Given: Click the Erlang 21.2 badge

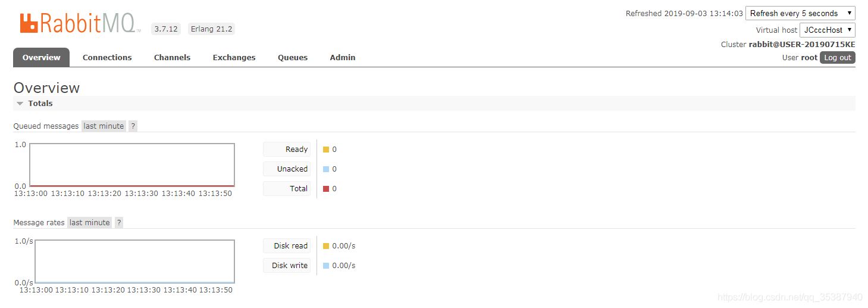Looking at the screenshot, I should (211, 29).
